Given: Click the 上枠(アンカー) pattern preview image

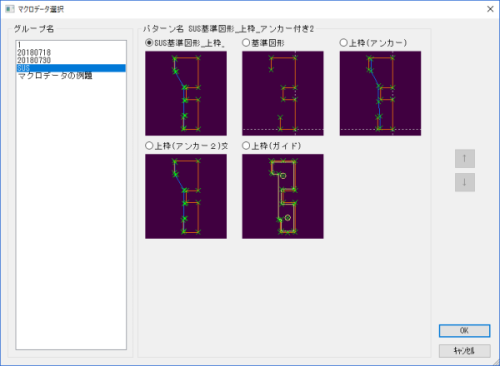Looking at the screenshot, I should [380, 93].
